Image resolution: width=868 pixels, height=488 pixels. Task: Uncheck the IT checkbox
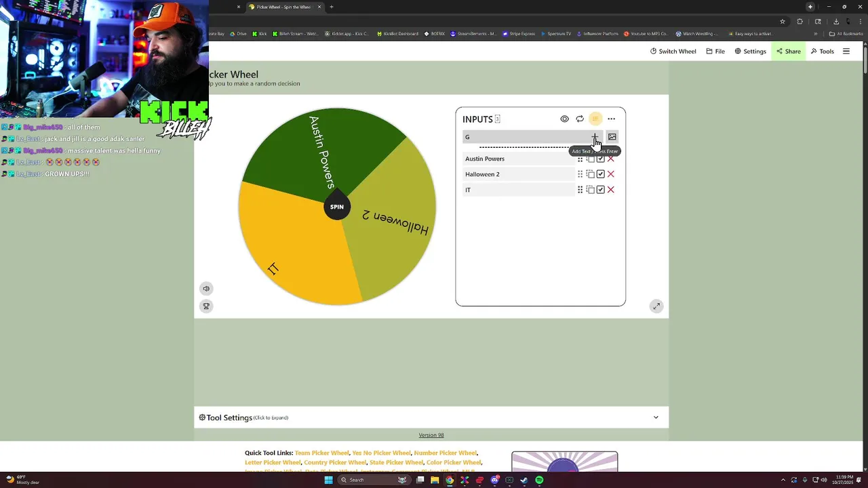point(600,190)
